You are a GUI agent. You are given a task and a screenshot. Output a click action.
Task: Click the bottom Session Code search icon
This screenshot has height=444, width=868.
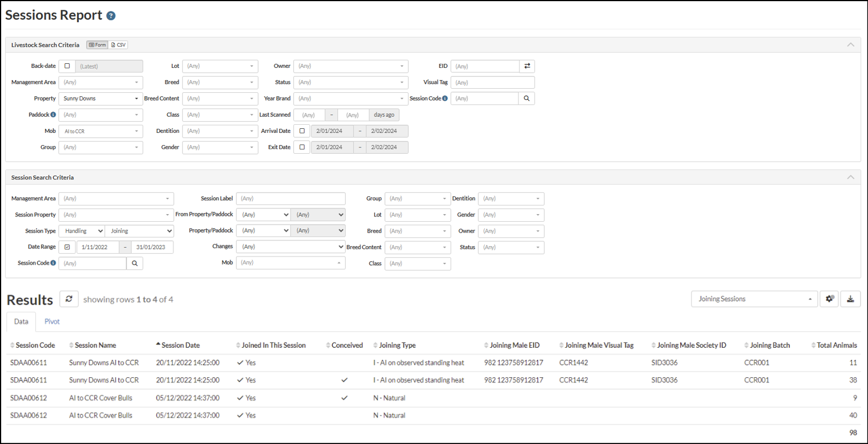click(135, 263)
